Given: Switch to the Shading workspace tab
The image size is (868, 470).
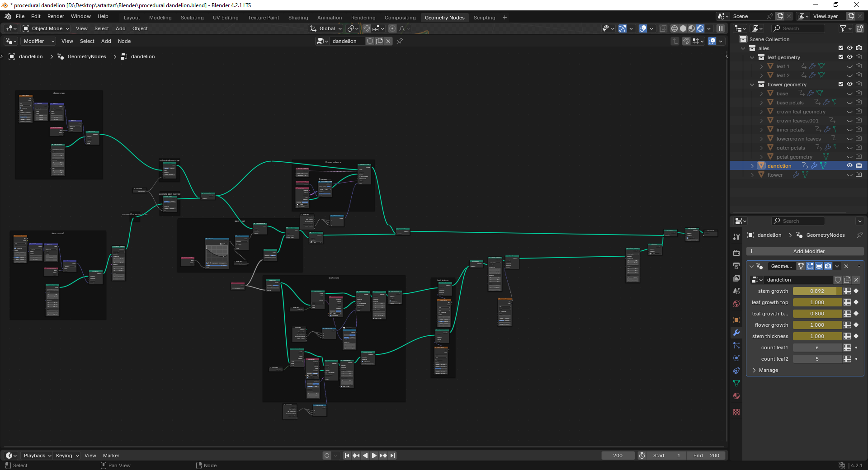Looking at the screenshot, I should pos(298,18).
